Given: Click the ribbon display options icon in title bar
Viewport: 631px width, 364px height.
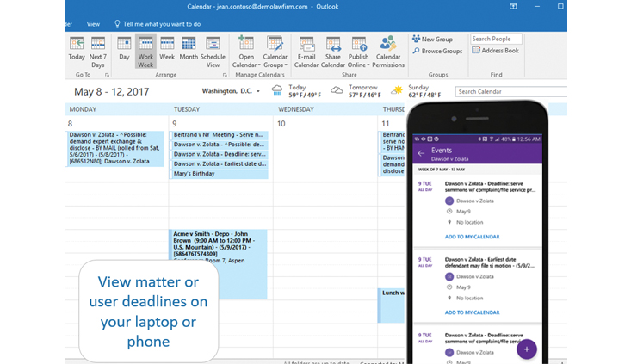Looking at the screenshot, I should point(513,6).
